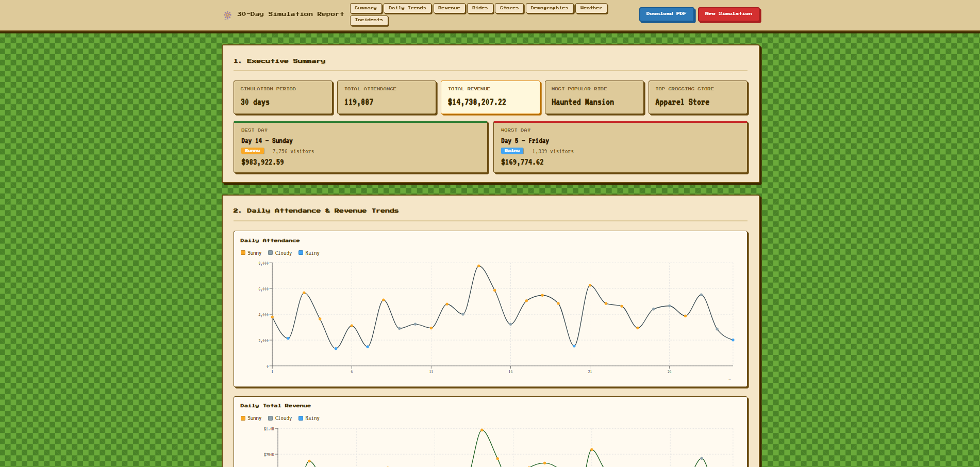Jump to Daily Trends section
Image resolution: width=980 pixels, height=467 pixels.
pos(407,8)
